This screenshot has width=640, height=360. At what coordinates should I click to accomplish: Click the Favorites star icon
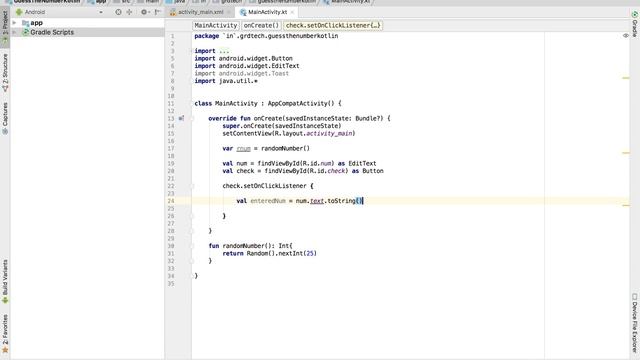click(5, 350)
